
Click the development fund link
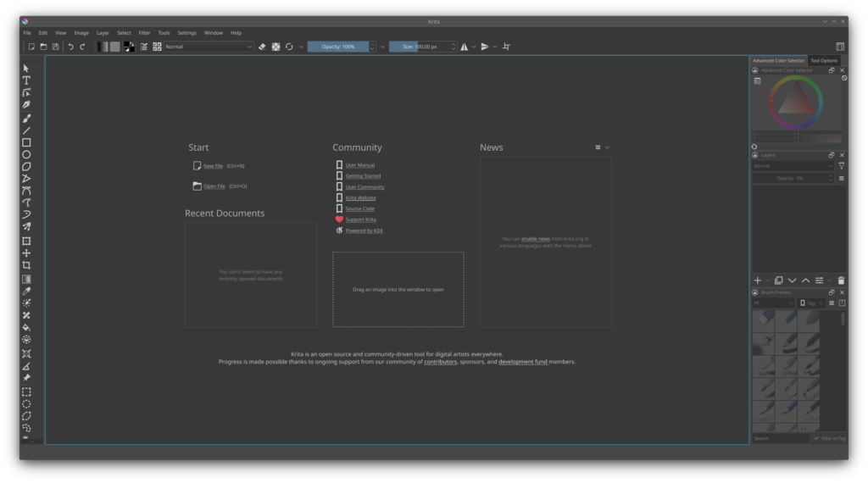coord(522,362)
